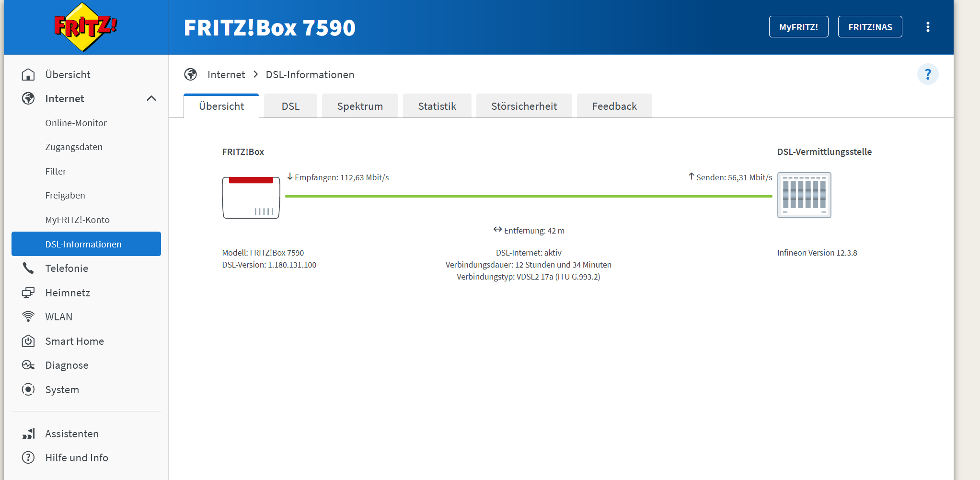Screen dimensions: 980x480
Task: Click the DSL-Vermittlungsstelle heading
Action: 824,152
